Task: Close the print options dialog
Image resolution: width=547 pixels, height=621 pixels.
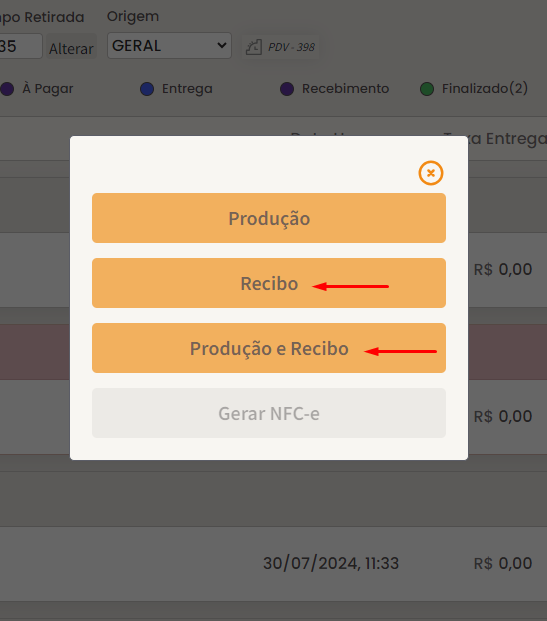Action: [431, 173]
